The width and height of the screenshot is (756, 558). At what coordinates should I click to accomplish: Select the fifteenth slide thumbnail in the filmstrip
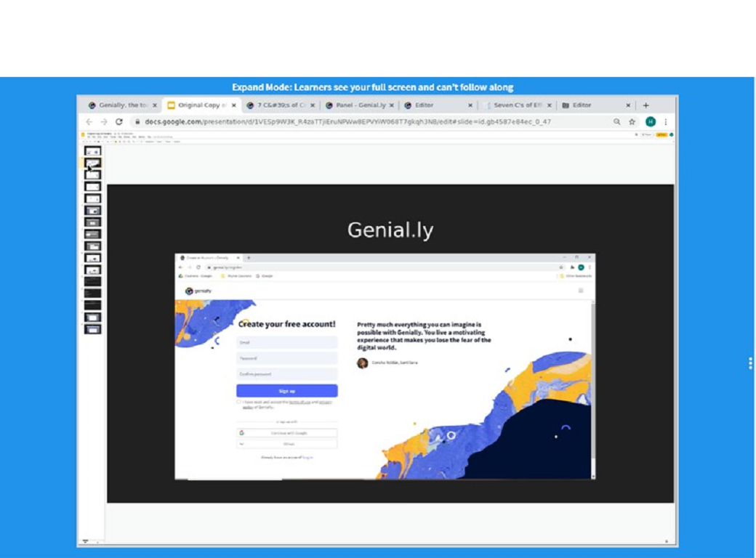pos(92,318)
